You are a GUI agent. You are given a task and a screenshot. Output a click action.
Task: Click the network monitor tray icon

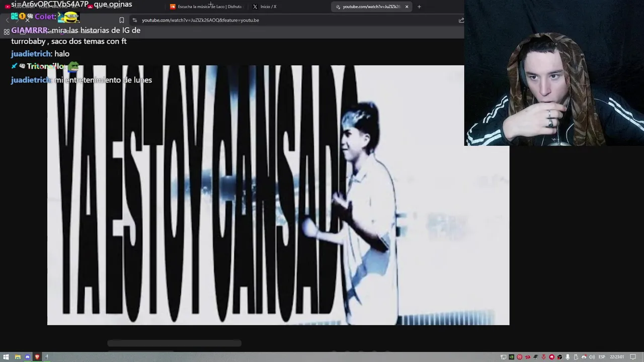pyautogui.click(x=503, y=357)
